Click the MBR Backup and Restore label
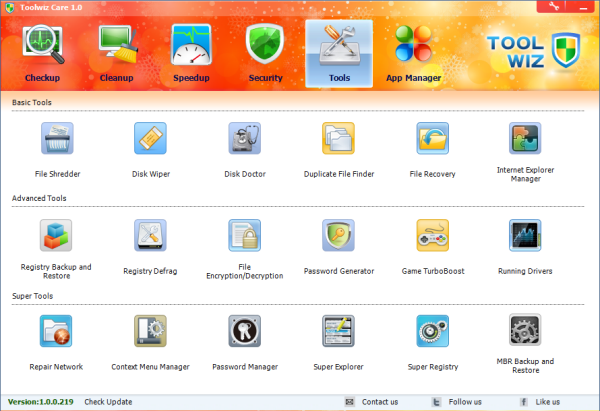 [x=525, y=365]
